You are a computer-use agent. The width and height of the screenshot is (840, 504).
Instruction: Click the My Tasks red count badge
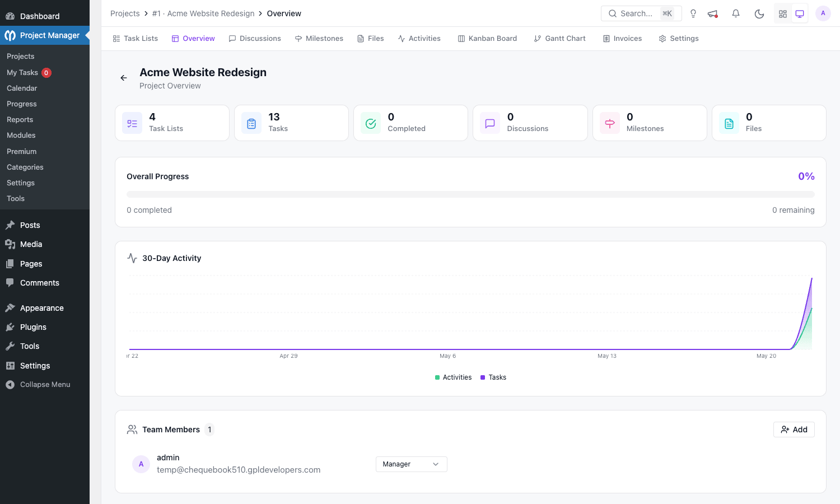click(46, 73)
